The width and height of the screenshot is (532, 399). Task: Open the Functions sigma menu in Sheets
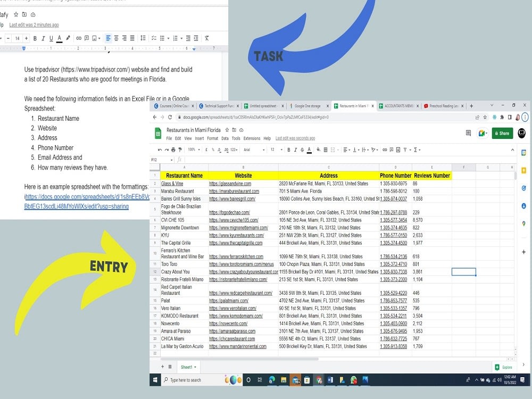[x=417, y=149]
